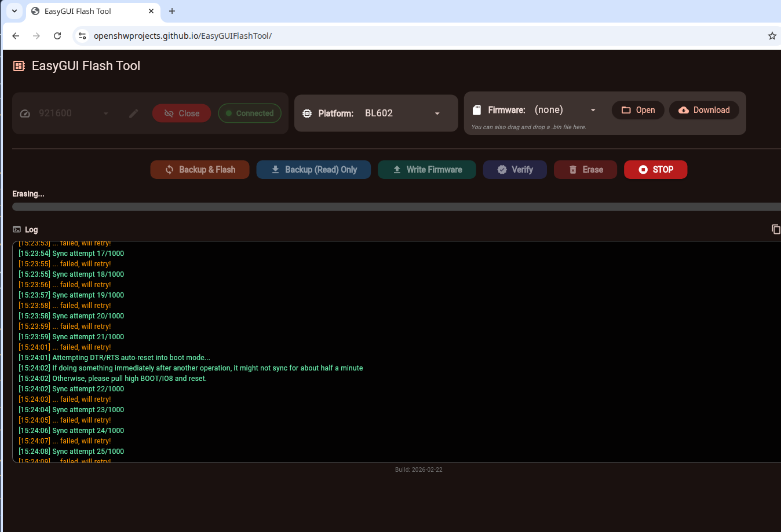Viewport: 781px width, 532px height.
Task: Click the 'Sync attempt 20/1000' log line
Action: click(71, 316)
